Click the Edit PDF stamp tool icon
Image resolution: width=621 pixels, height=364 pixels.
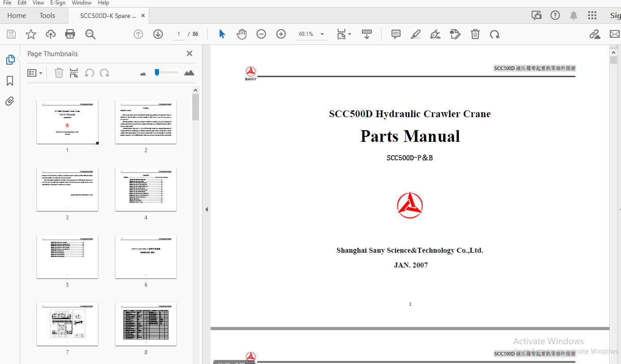coord(455,34)
